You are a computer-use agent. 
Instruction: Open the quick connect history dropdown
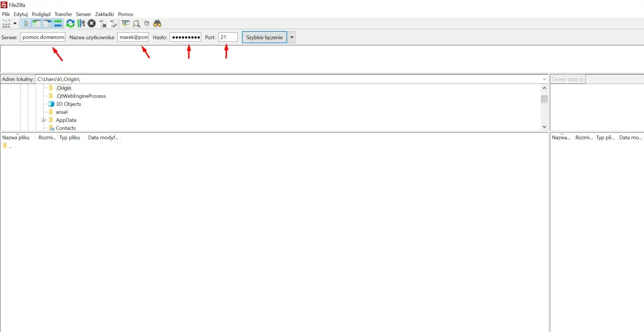(x=292, y=37)
